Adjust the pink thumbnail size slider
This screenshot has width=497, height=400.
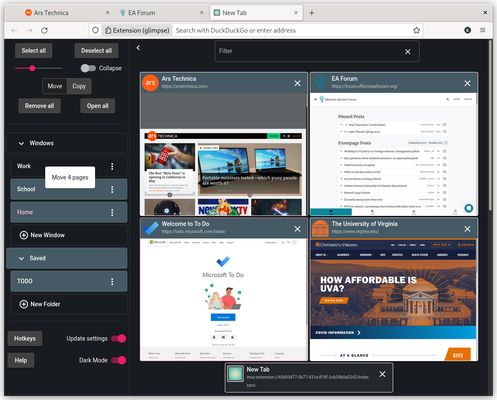pyautogui.click(x=32, y=68)
